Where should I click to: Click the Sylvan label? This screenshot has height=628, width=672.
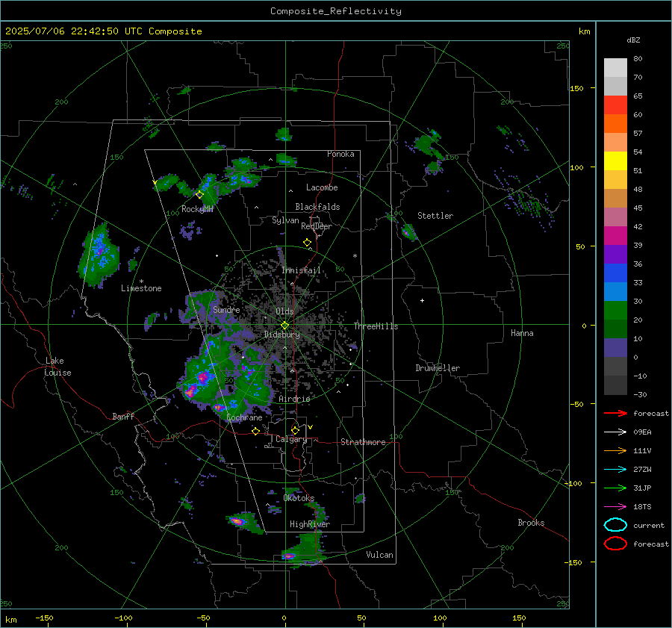pos(285,220)
